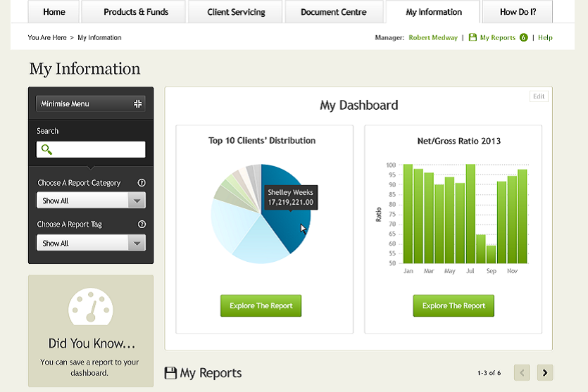588x392 pixels.
Task: Go to next page of reports
Action: (544, 373)
